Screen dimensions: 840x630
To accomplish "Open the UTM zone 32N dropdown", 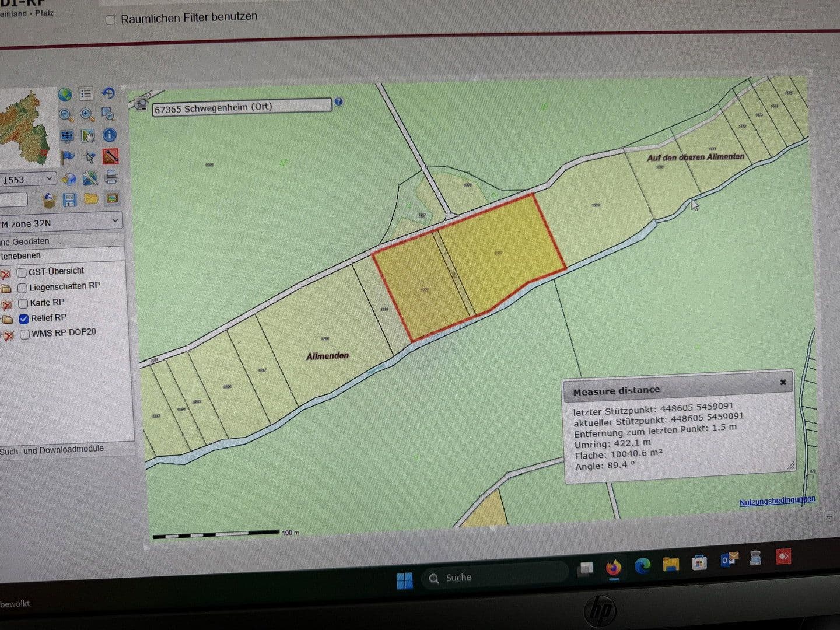I will 61,222.
